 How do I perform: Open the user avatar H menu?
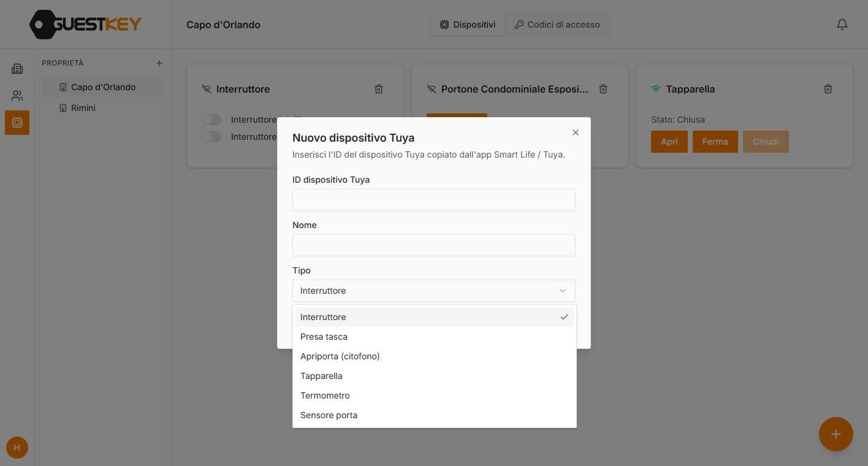point(17,448)
